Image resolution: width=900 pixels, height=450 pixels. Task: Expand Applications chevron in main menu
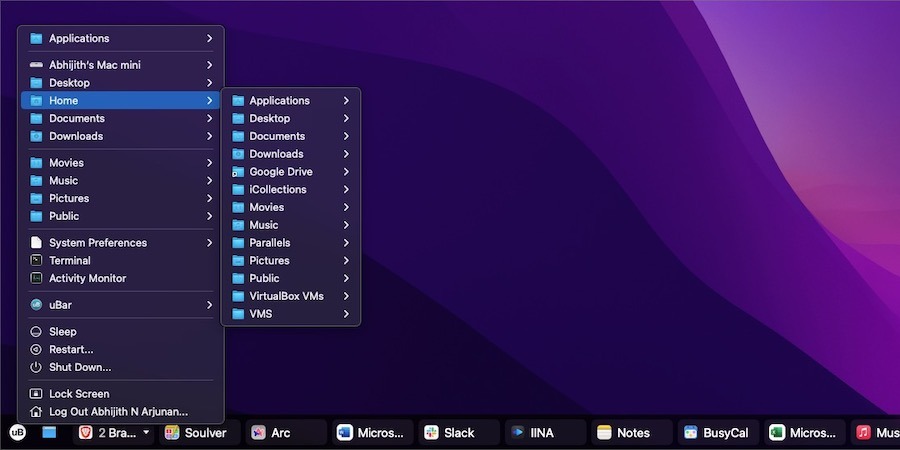pyautogui.click(x=210, y=38)
